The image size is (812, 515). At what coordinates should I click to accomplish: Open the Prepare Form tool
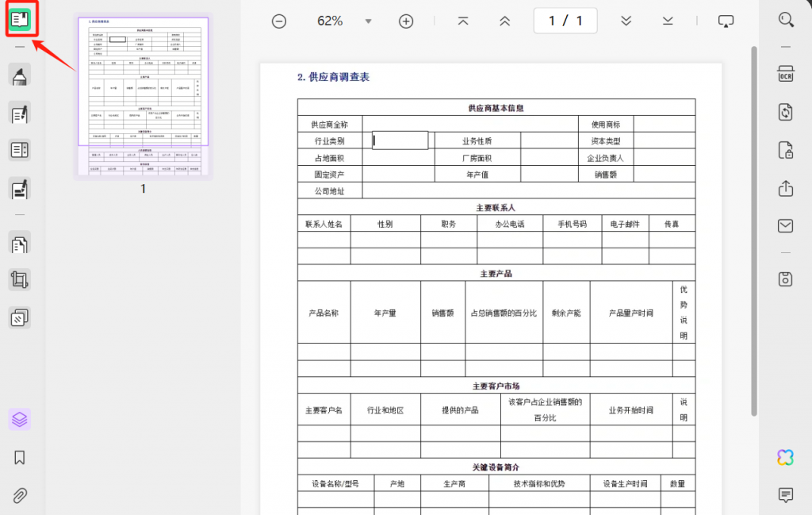pyautogui.click(x=20, y=150)
